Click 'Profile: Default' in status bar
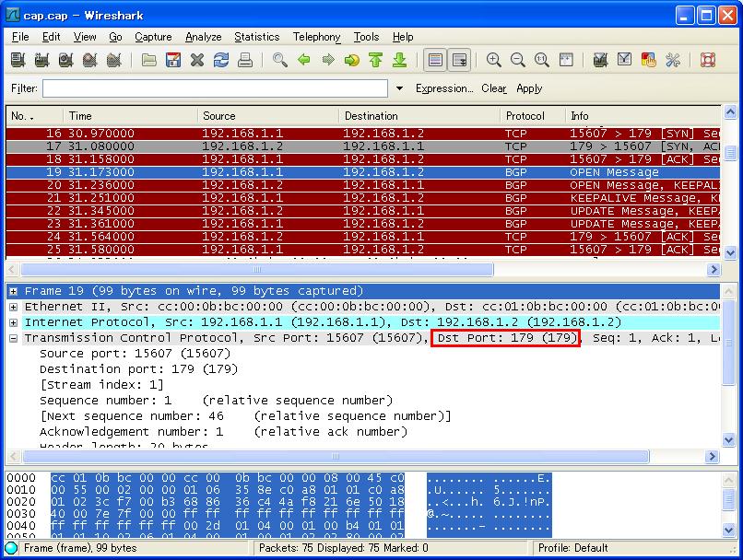 (x=572, y=548)
